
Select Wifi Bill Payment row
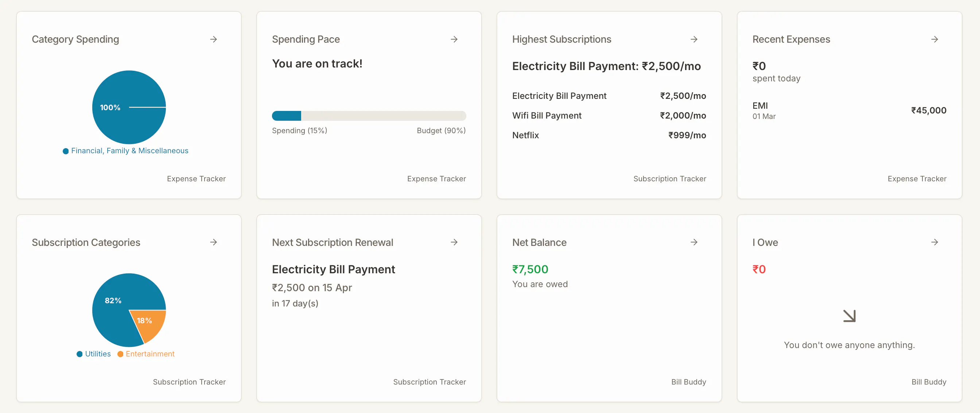(x=609, y=115)
